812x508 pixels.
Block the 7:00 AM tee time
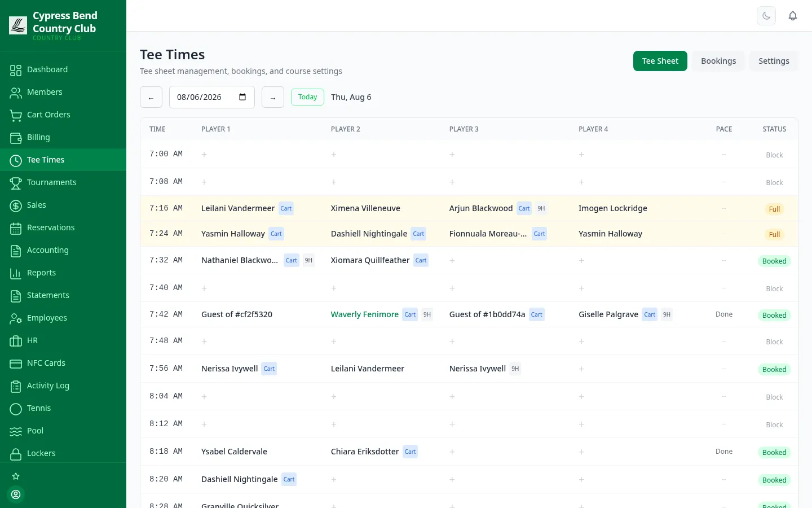(774, 155)
